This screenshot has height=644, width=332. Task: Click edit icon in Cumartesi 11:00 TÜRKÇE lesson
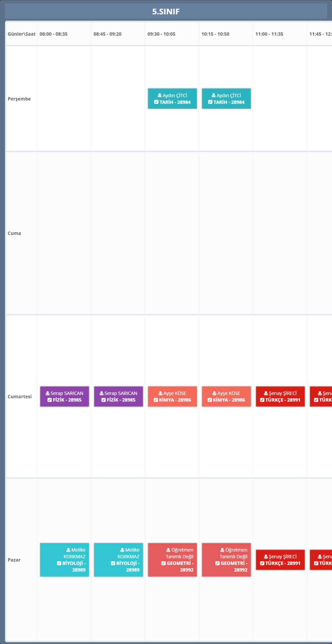(262, 400)
